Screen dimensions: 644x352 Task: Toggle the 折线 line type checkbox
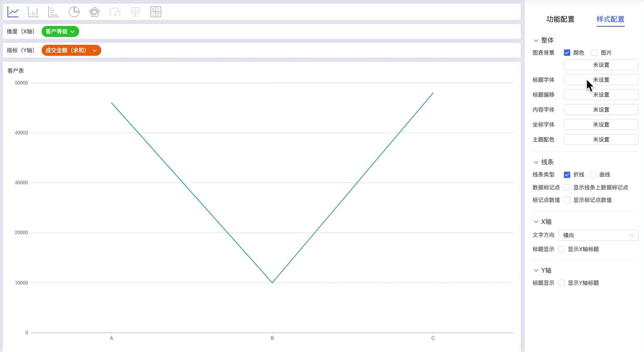point(567,175)
